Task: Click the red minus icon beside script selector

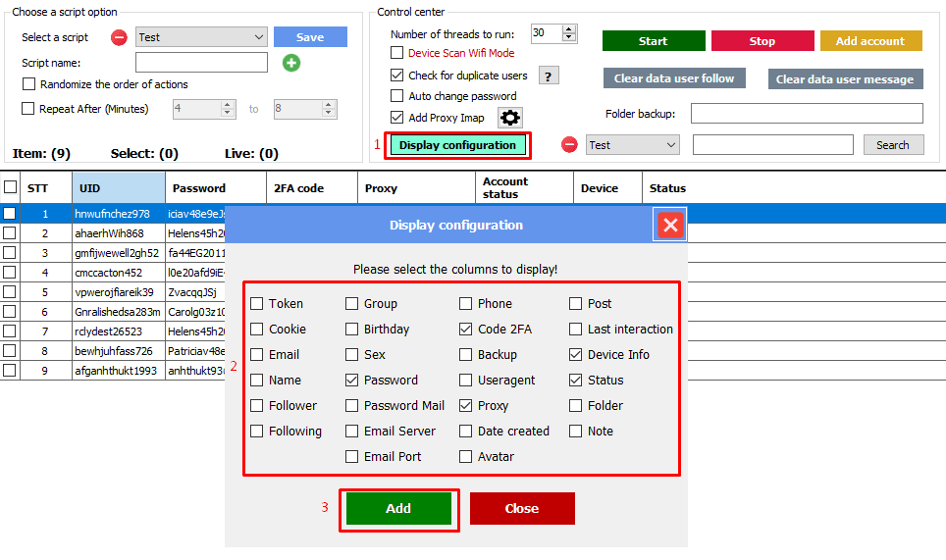Action: point(119,37)
